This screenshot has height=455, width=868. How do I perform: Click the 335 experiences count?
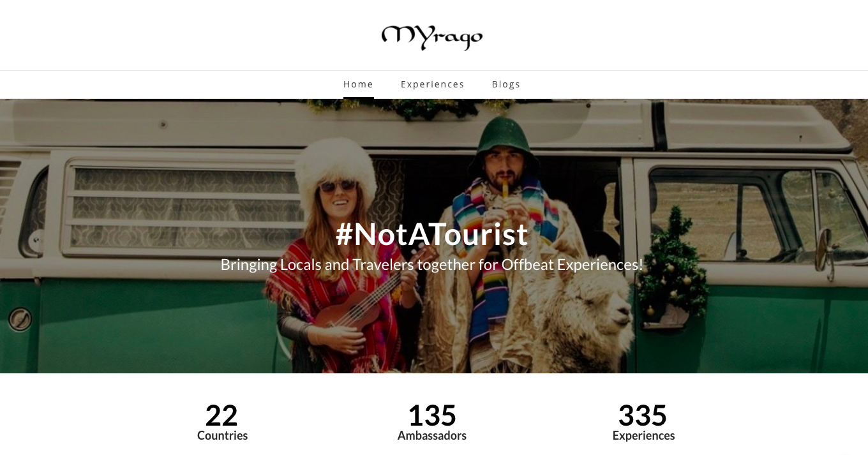click(643, 415)
